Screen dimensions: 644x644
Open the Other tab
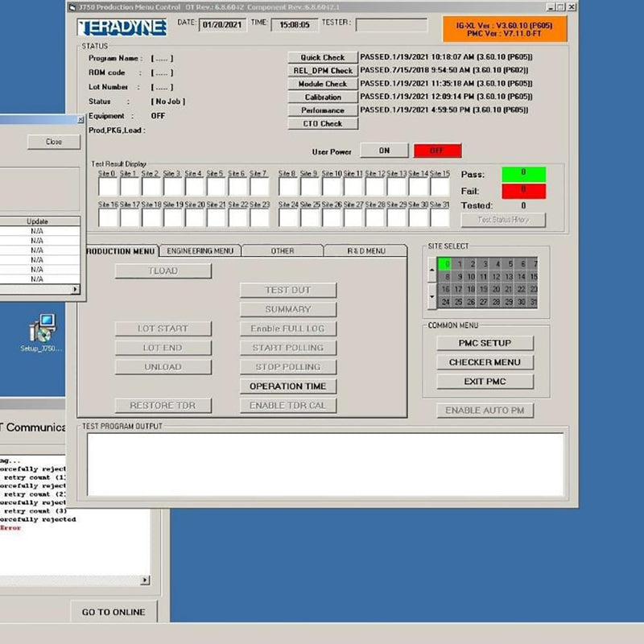point(283,251)
